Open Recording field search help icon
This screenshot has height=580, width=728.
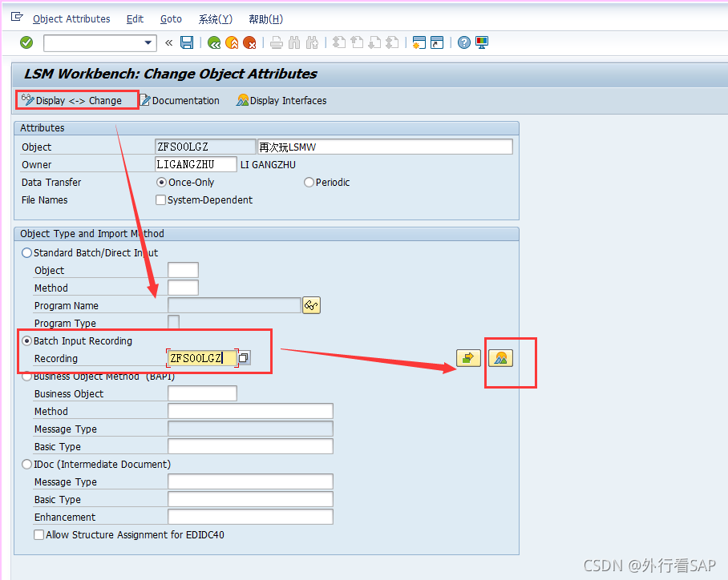pyautogui.click(x=245, y=358)
